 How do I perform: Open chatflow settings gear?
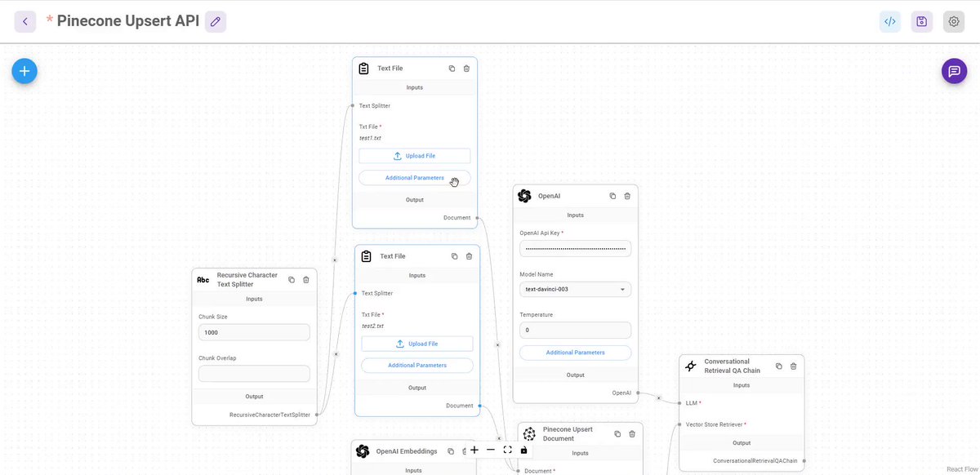coord(954,22)
